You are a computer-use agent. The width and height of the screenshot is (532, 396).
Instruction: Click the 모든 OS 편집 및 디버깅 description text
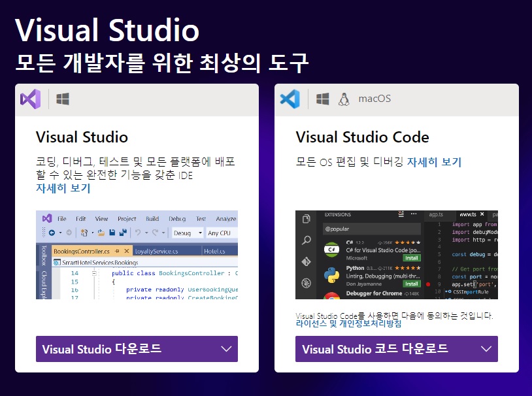[350, 162]
